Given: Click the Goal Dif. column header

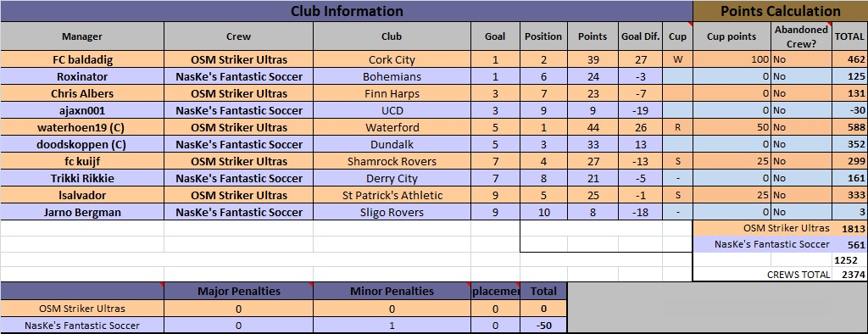Looking at the screenshot, I should click(641, 36).
